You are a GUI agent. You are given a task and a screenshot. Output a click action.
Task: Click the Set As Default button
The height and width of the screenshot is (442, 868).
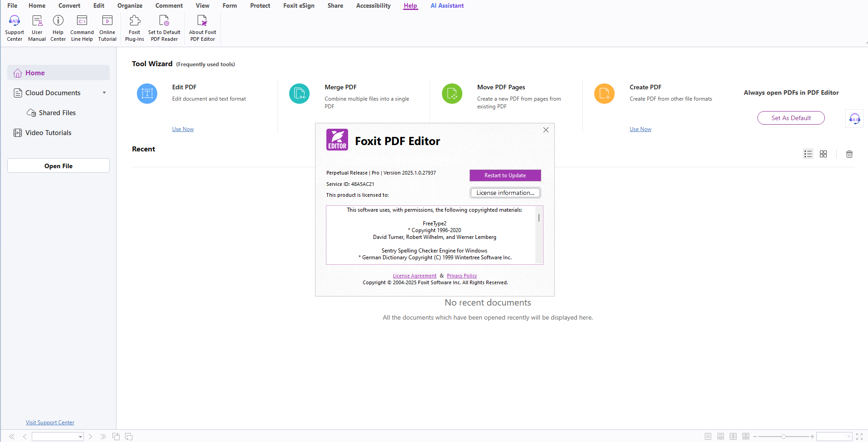pos(791,118)
